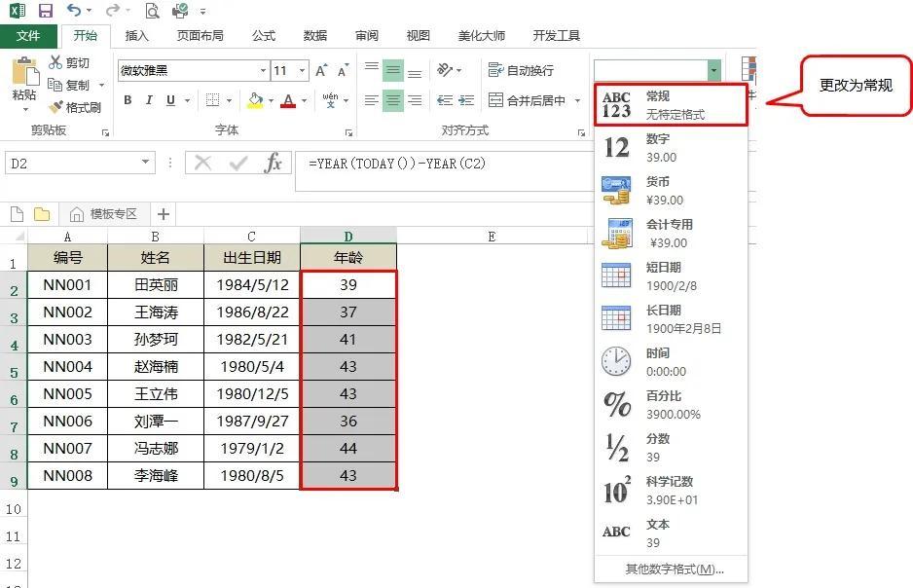This screenshot has height=588, width=913.
Task: Open the underline style dropdown arrow
Action: pos(188,100)
